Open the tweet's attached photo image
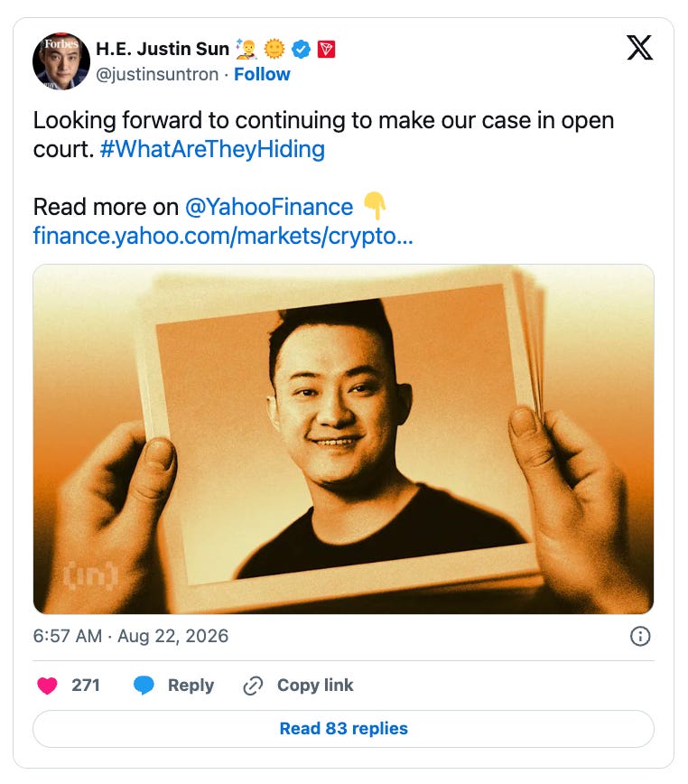Viewport: 688px width, 784px height. click(x=344, y=439)
